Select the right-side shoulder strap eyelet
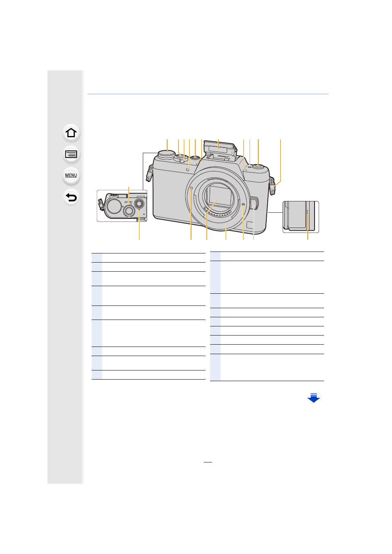The width and height of the screenshot is (392, 554). tap(273, 186)
